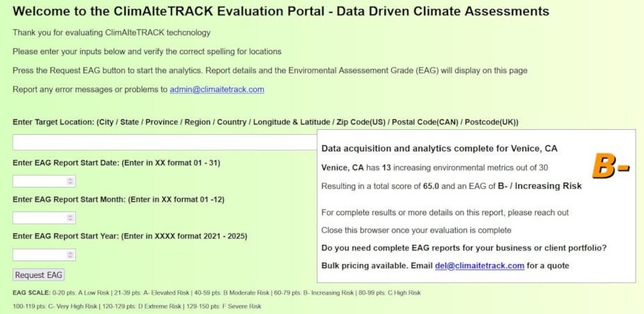644x314 pixels.
Task: Increase the Start Date using up arrow
Action: coord(70,179)
